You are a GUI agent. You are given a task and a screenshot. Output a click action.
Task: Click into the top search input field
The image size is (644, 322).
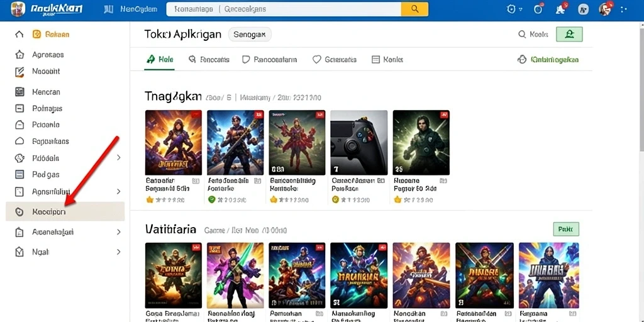[284, 9]
